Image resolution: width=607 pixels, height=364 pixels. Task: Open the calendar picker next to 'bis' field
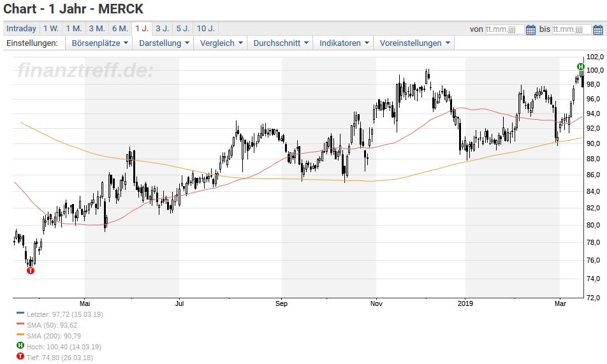pos(598,29)
